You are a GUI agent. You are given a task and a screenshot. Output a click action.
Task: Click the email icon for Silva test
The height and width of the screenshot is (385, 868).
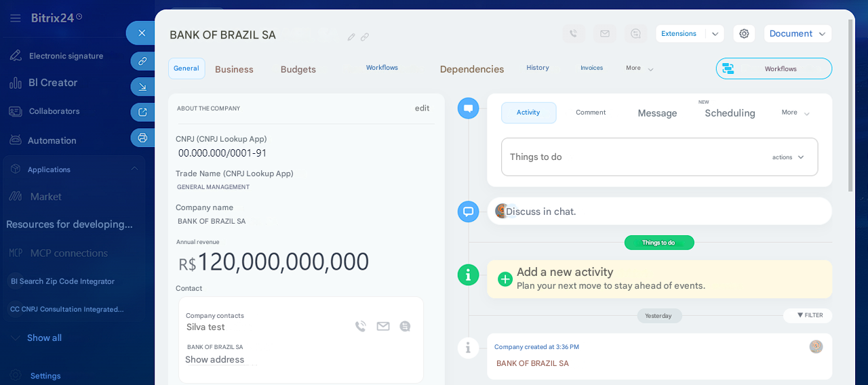tap(383, 326)
